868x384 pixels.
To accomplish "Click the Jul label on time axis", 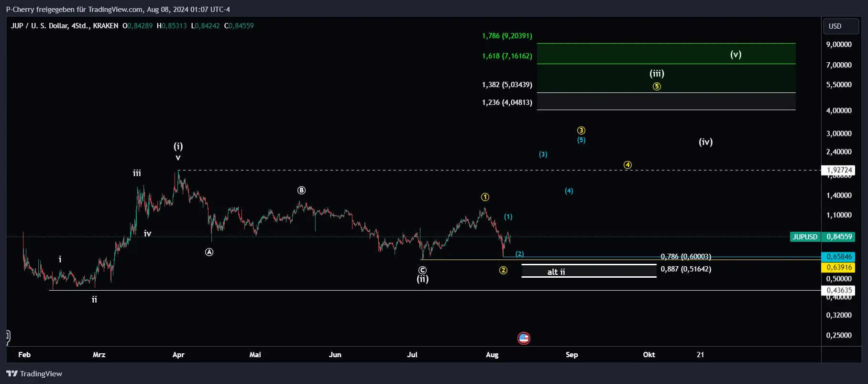I will [x=412, y=355].
